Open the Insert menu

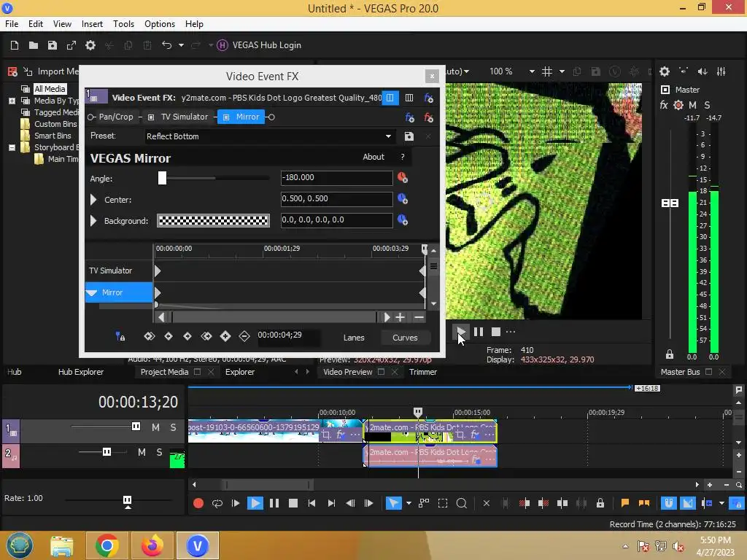(92, 24)
